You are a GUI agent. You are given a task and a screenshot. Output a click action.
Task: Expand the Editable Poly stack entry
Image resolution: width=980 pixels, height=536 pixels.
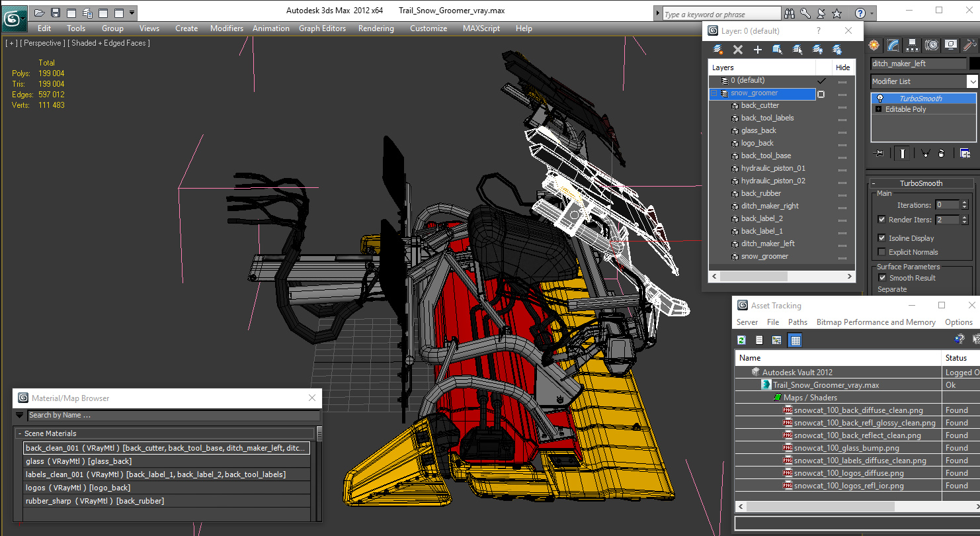coord(879,109)
